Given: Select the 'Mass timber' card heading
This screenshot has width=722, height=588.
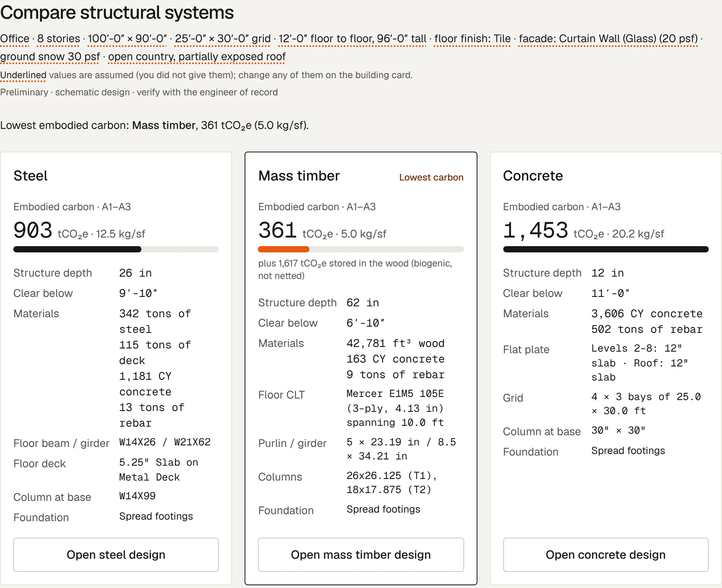Looking at the screenshot, I should pos(299,176).
